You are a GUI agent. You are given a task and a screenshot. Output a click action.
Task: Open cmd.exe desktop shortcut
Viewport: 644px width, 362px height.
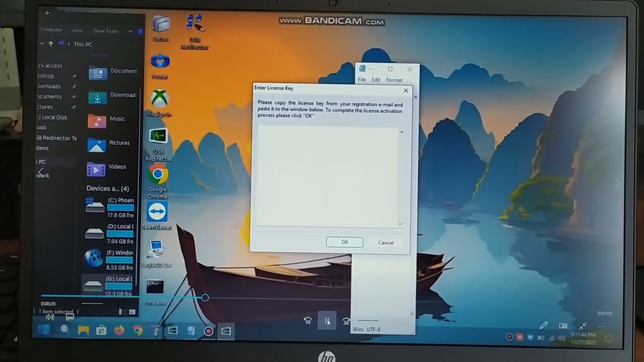point(155,293)
